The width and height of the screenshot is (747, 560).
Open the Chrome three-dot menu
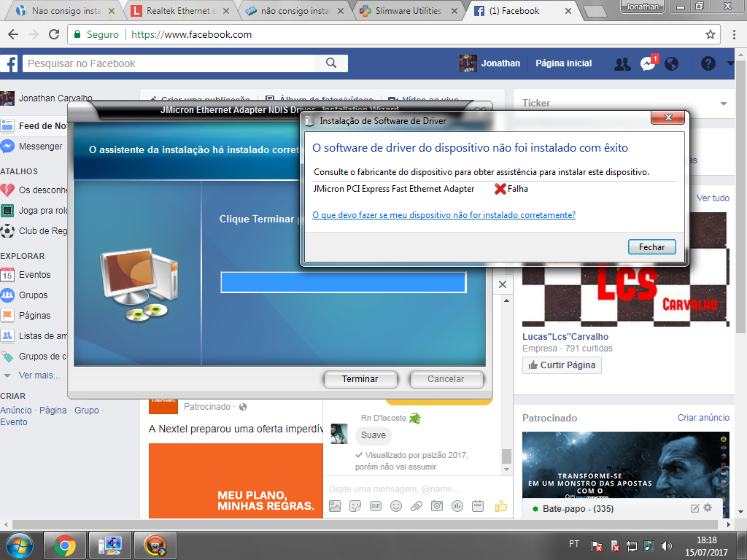click(x=734, y=34)
